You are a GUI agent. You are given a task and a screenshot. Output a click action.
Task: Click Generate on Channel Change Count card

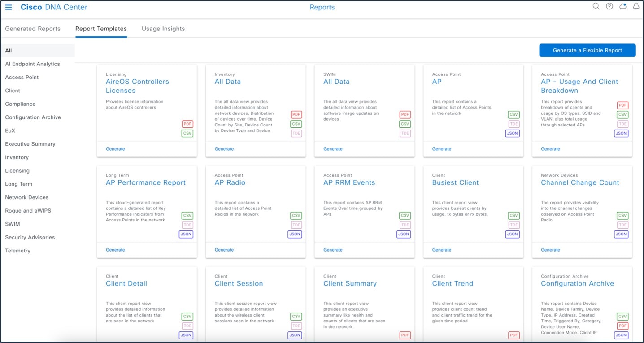click(550, 250)
